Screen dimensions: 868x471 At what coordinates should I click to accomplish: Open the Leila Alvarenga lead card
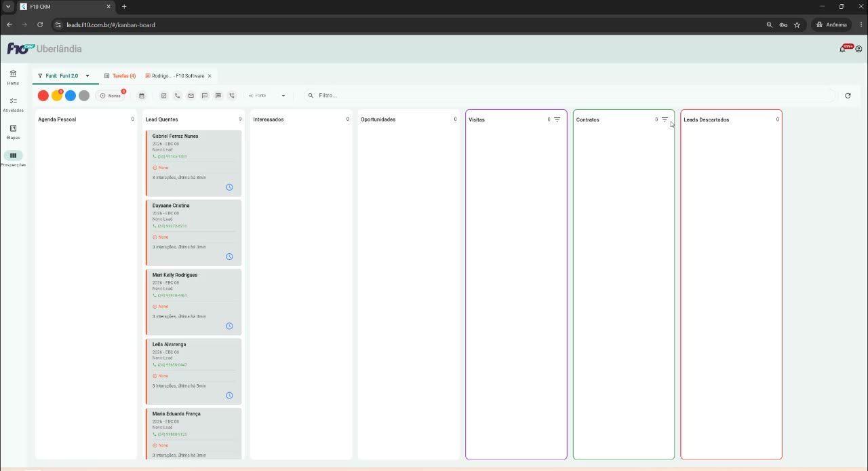pos(193,371)
